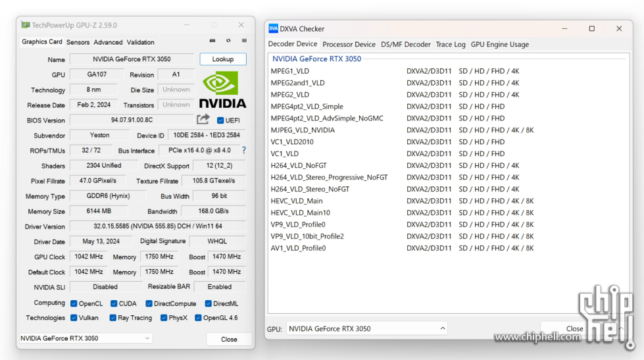The width and height of the screenshot is (644, 360).
Task: Select the Graphics Card tab
Action: [x=42, y=42]
